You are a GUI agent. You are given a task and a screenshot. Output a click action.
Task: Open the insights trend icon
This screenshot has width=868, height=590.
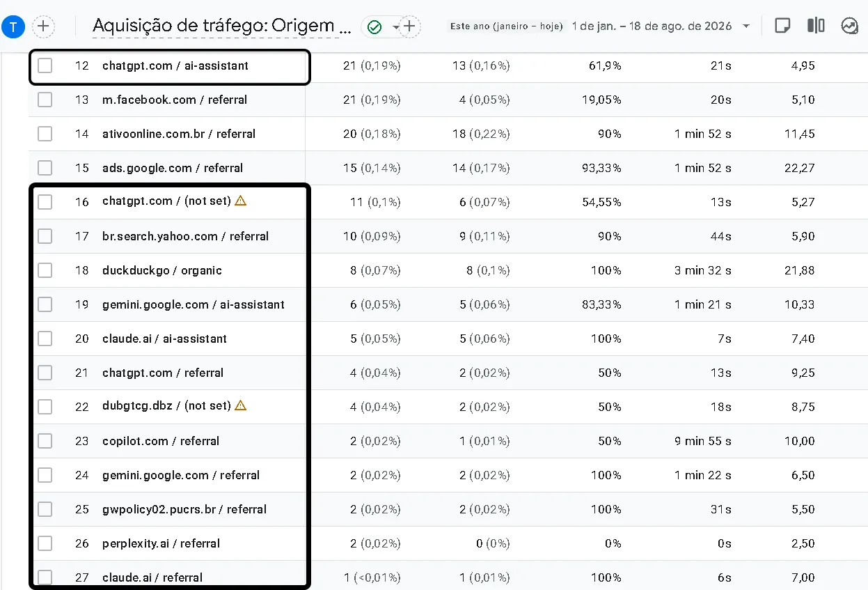pyautogui.click(x=849, y=26)
